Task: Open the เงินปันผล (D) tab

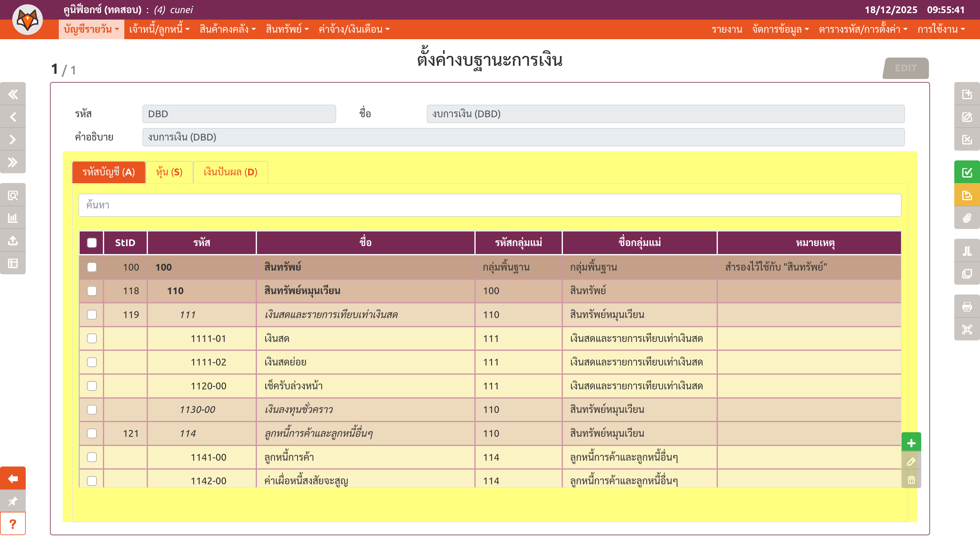Action: click(230, 172)
